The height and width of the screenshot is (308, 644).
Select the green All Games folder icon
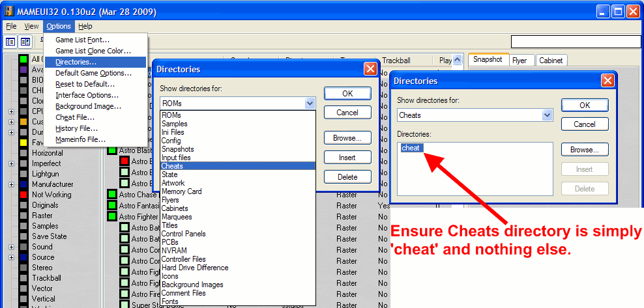[x=24, y=59]
